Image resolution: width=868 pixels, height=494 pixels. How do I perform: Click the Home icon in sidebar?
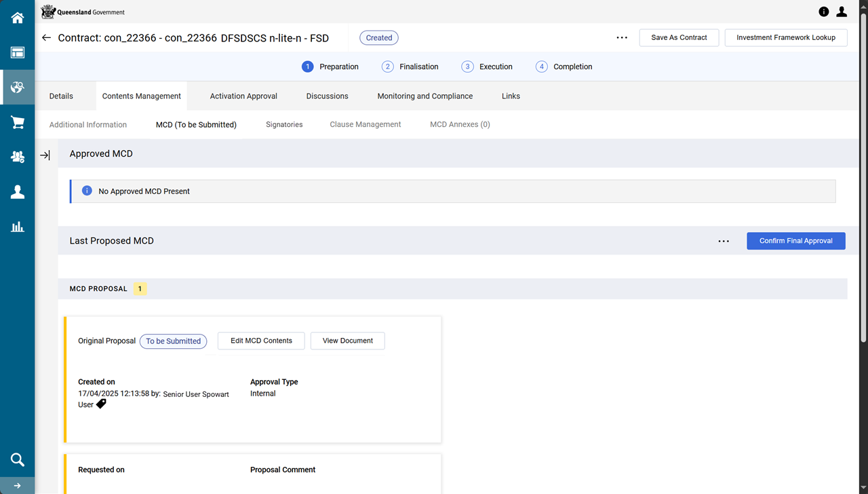17,18
